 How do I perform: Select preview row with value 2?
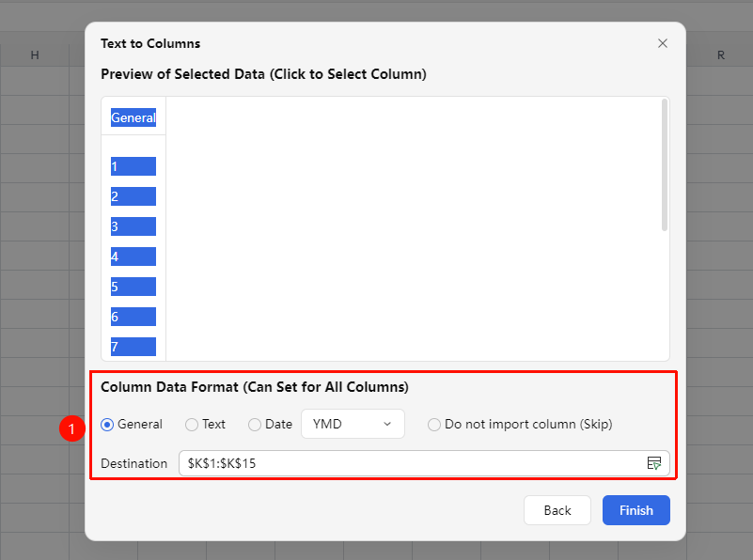[133, 196]
